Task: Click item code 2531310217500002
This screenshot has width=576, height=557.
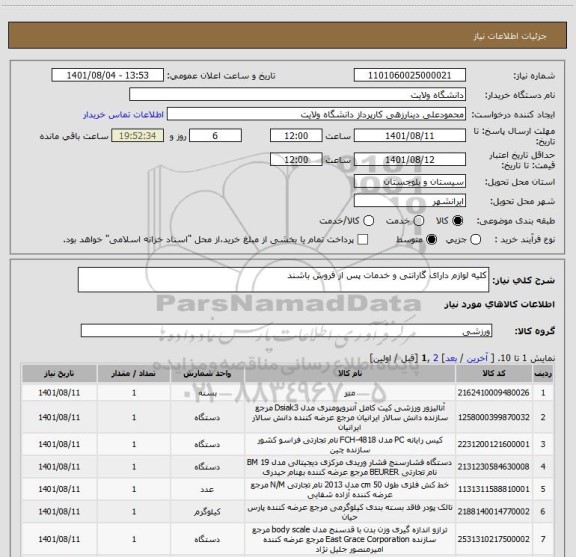Action: coord(493,539)
